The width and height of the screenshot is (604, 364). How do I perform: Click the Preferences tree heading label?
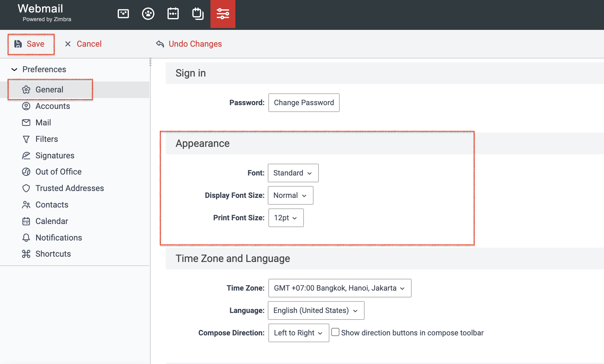tap(44, 69)
